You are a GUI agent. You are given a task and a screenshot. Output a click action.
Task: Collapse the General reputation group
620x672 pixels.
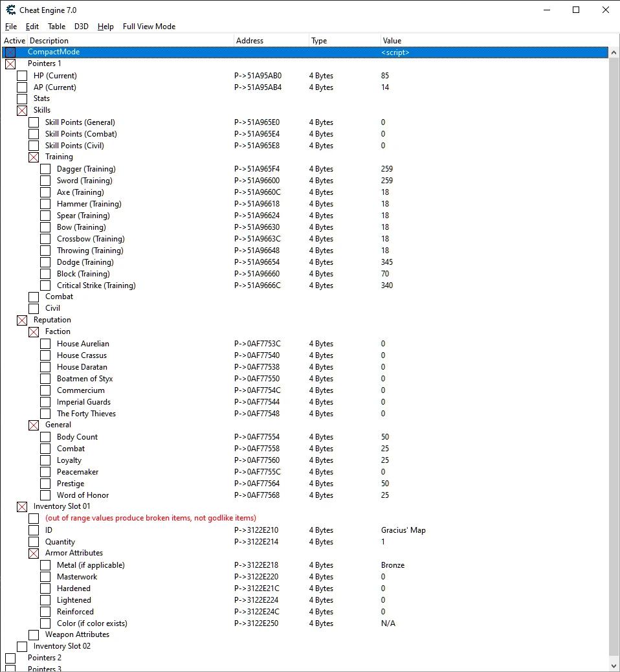pos(34,425)
